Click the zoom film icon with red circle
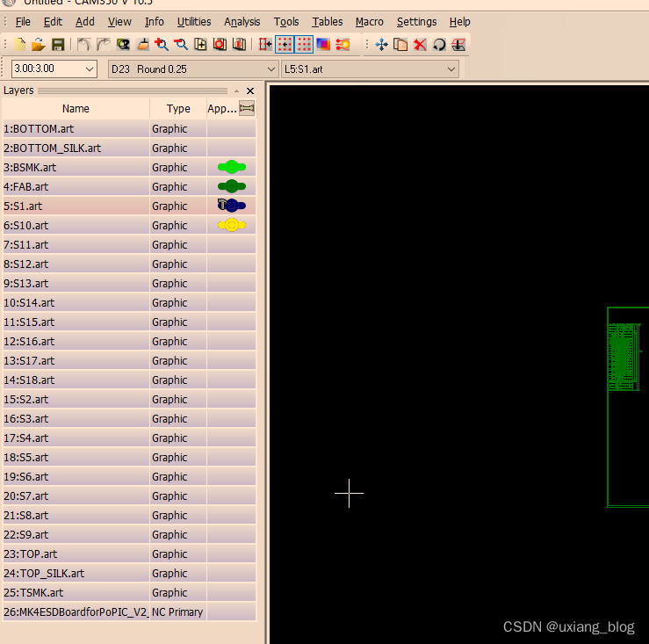Screen dimensions: 649x644 [x=220, y=44]
